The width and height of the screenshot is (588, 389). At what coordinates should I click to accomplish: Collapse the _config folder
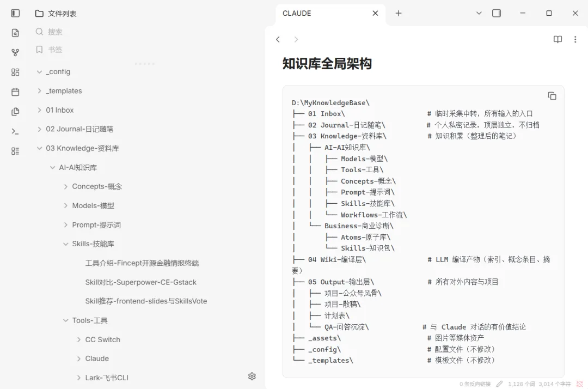tap(39, 72)
